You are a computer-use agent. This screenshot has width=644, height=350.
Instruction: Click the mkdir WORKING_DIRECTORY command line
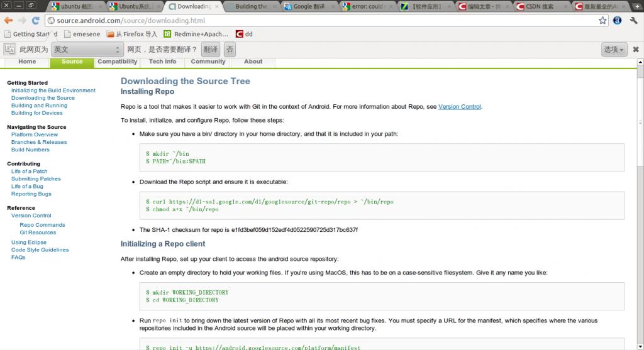tap(187, 293)
